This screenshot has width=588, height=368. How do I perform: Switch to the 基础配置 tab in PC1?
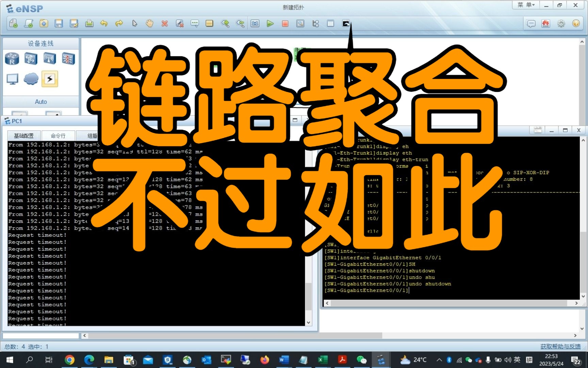[x=24, y=136]
